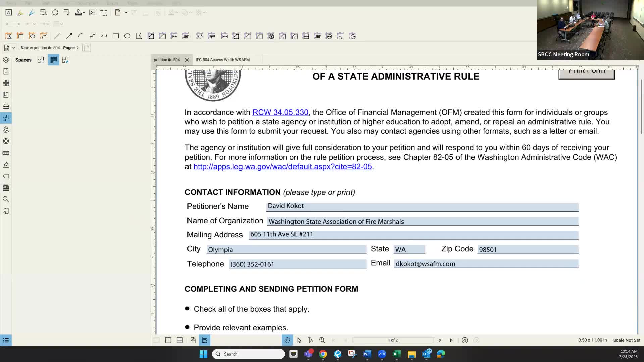Select the Cloud markup tool

(x=55, y=12)
